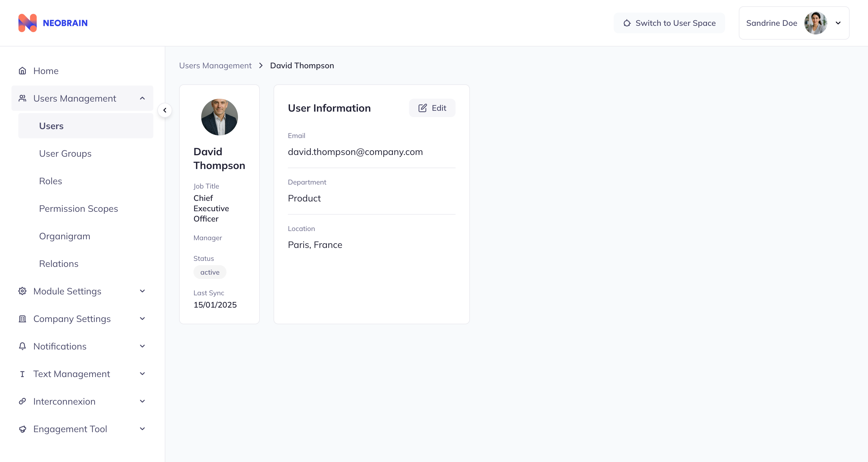This screenshot has width=868, height=462.
Task: Open Users Management from breadcrumb link
Action: click(215, 65)
